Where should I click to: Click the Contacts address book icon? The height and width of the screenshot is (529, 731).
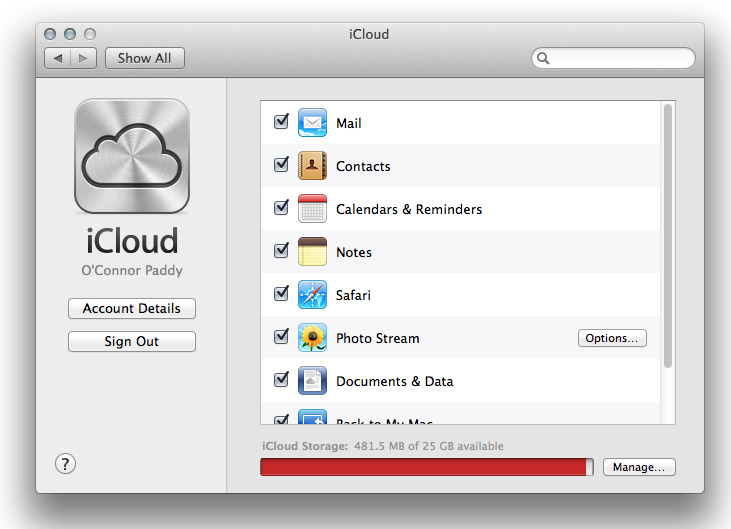(312, 165)
